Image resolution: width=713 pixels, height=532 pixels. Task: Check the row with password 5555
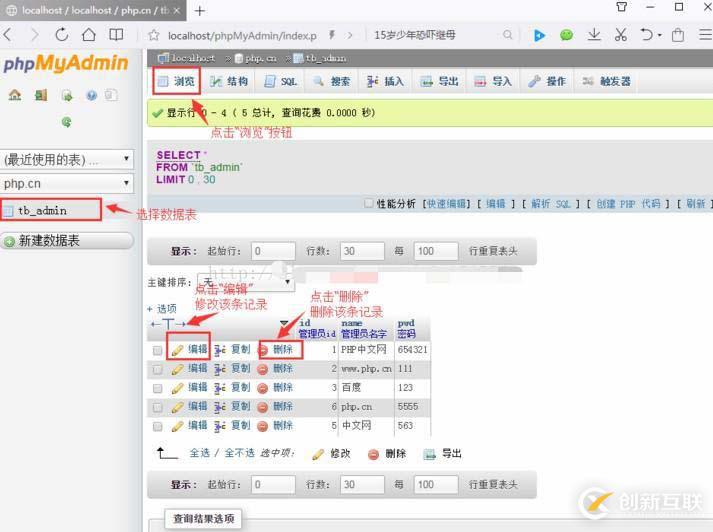tap(157, 407)
